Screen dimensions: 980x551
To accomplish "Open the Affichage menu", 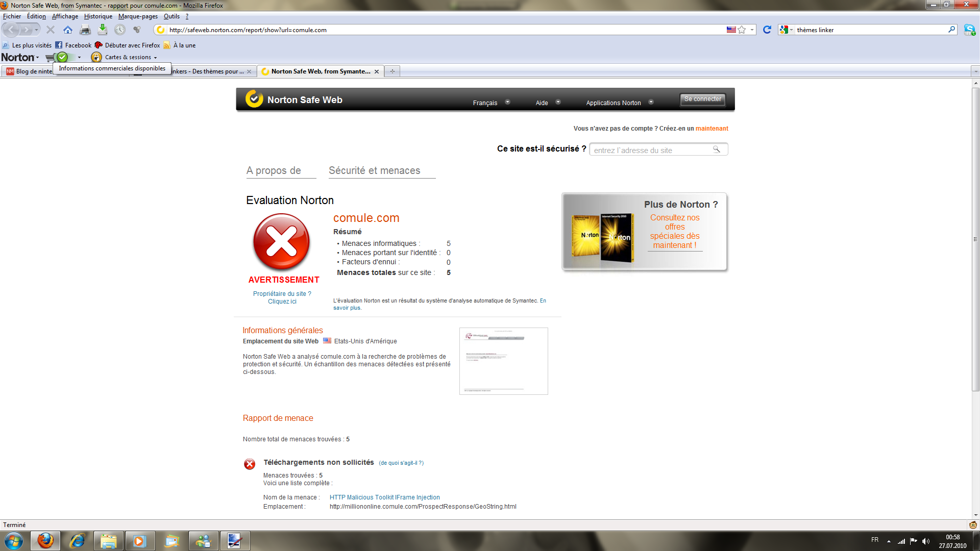I will click(65, 16).
